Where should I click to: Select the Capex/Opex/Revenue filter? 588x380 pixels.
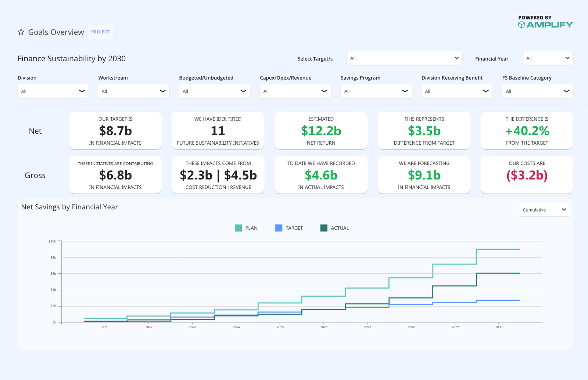[295, 91]
